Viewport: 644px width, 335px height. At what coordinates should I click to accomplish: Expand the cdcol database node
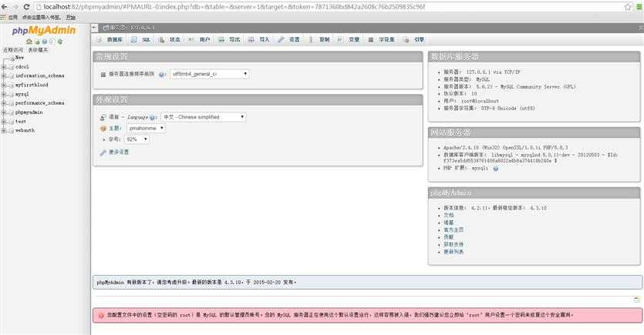click(4, 67)
